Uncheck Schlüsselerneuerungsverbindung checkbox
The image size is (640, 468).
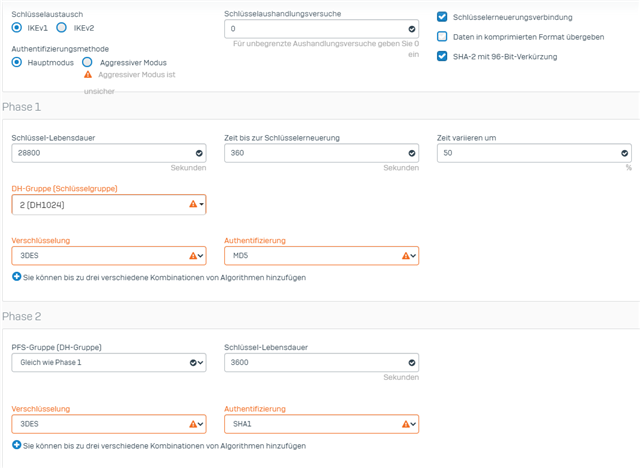[x=443, y=17]
